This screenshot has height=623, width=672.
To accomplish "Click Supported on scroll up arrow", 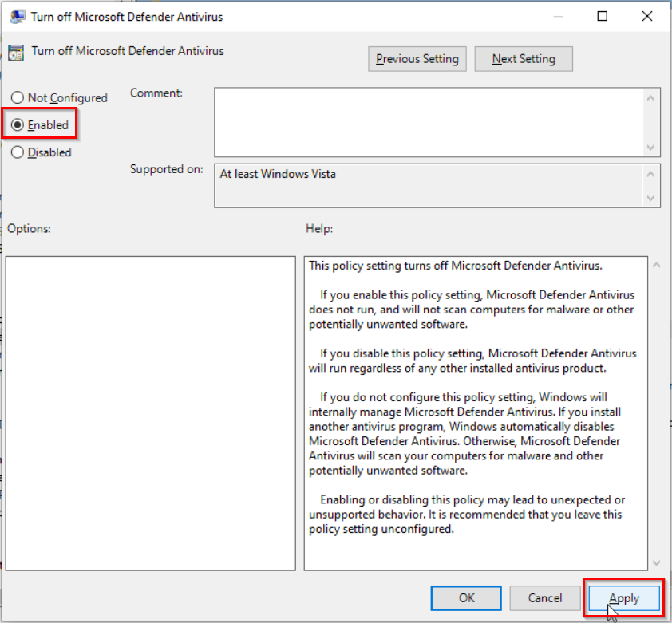I will (650, 174).
